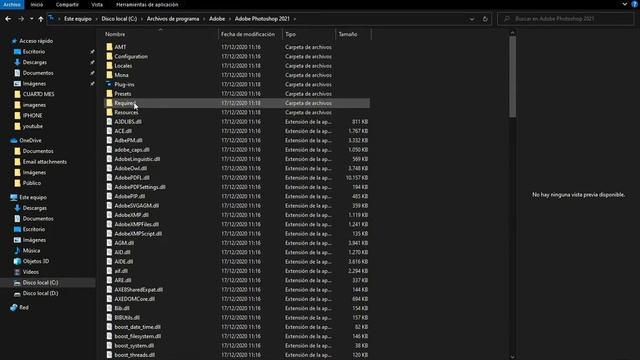Open Descargas under Acceso rápido
This screenshot has height=360, width=640.
35,62
